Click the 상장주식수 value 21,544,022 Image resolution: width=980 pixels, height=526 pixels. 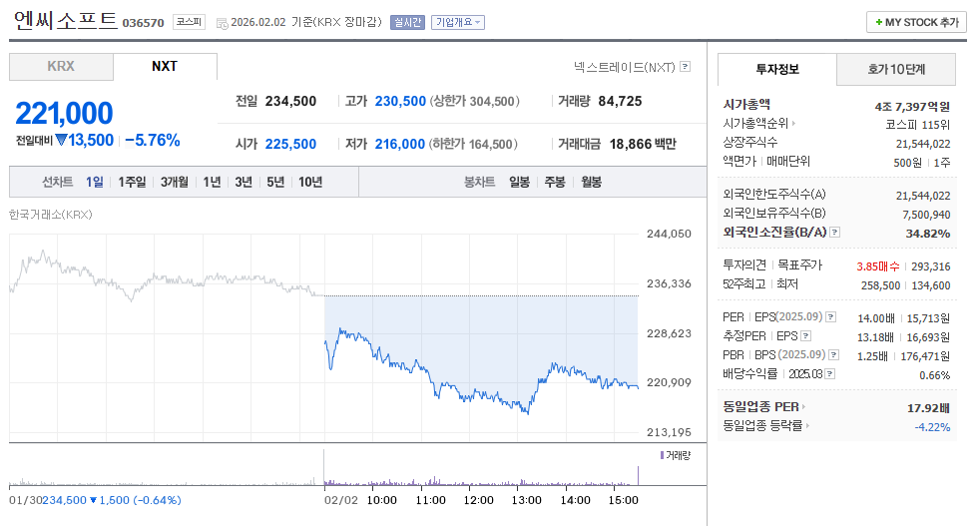(923, 144)
